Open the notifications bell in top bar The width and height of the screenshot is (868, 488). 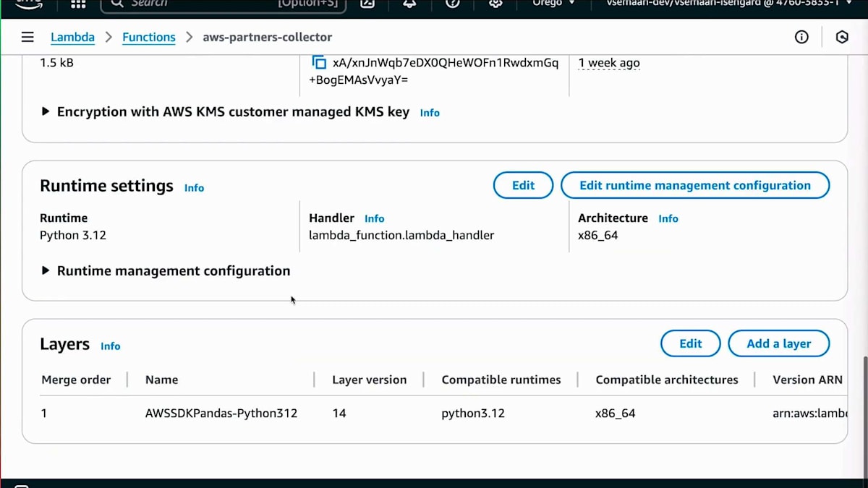click(x=409, y=4)
